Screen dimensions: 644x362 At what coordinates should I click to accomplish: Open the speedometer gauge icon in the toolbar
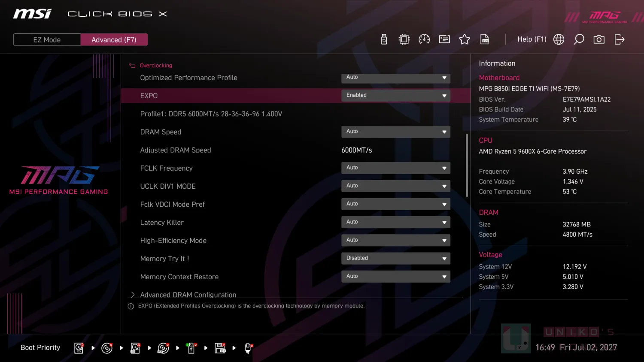[424, 39]
